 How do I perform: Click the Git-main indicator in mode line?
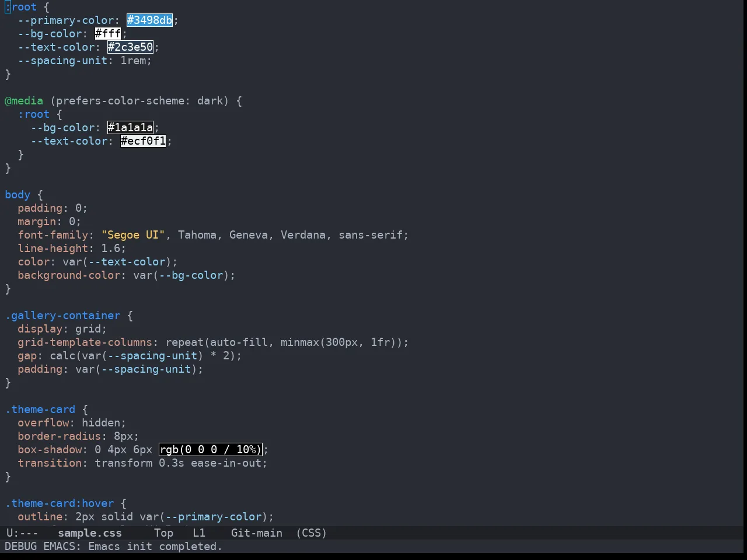pyautogui.click(x=257, y=533)
